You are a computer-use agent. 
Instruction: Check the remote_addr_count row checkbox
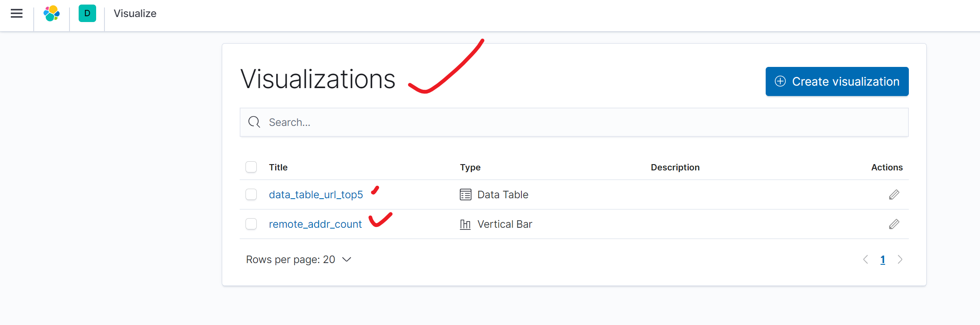pyautogui.click(x=251, y=224)
